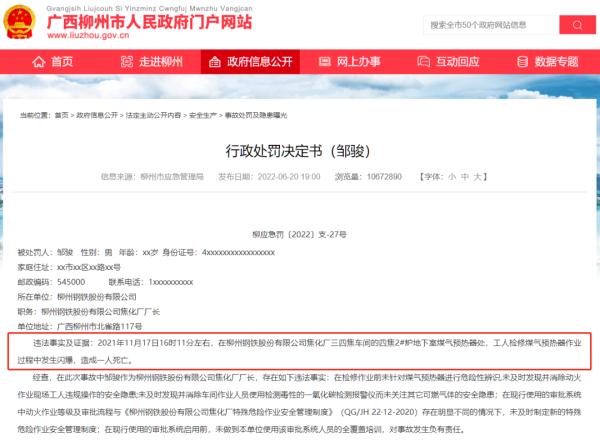Go to 法定主动公开内容 in the breadcrumb
Screen dimensions: 600x441
153,115
